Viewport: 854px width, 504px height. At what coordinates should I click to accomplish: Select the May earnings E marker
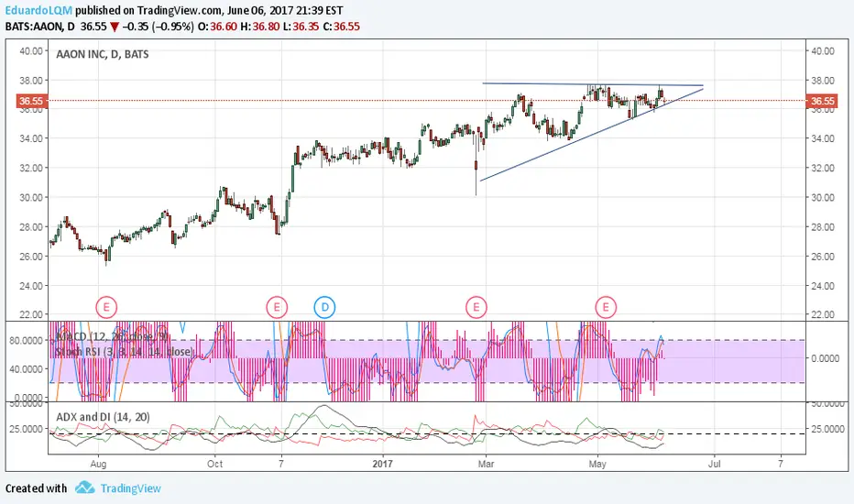tap(606, 307)
